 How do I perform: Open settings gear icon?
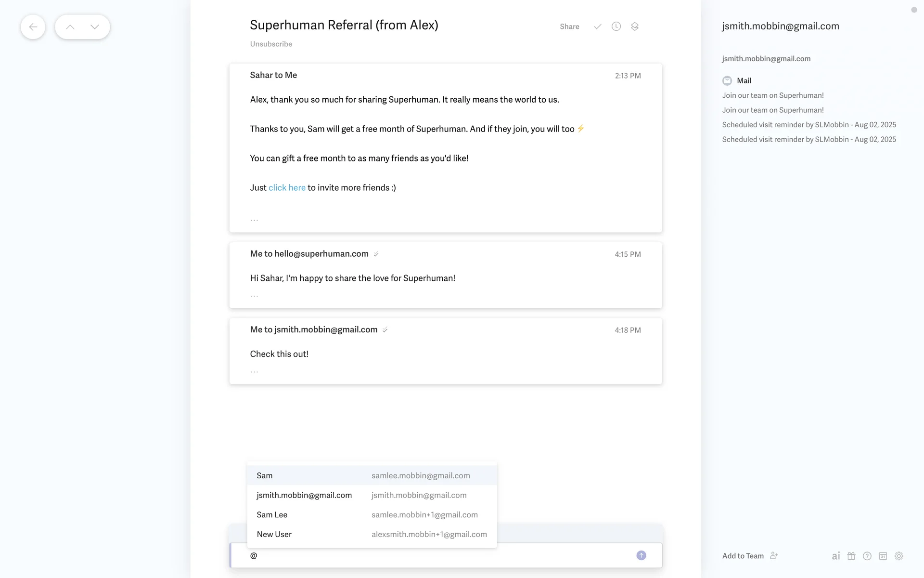[899, 556]
